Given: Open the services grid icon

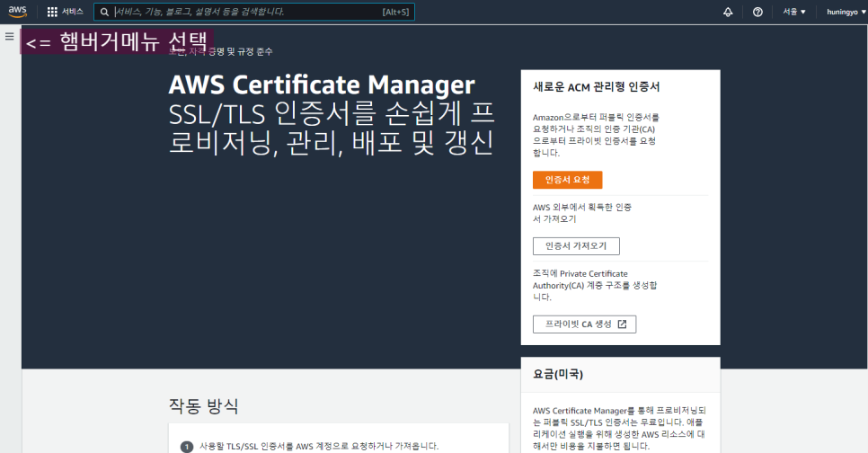Looking at the screenshot, I should click(x=52, y=12).
